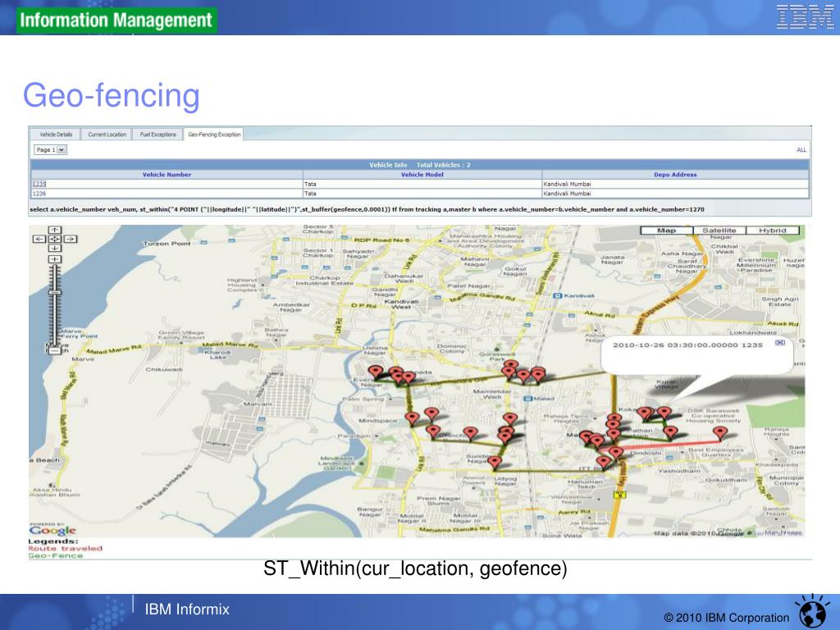The width and height of the screenshot is (840, 630).
Task: Click Tata cell in the 1235 row
Action: (x=422, y=184)
